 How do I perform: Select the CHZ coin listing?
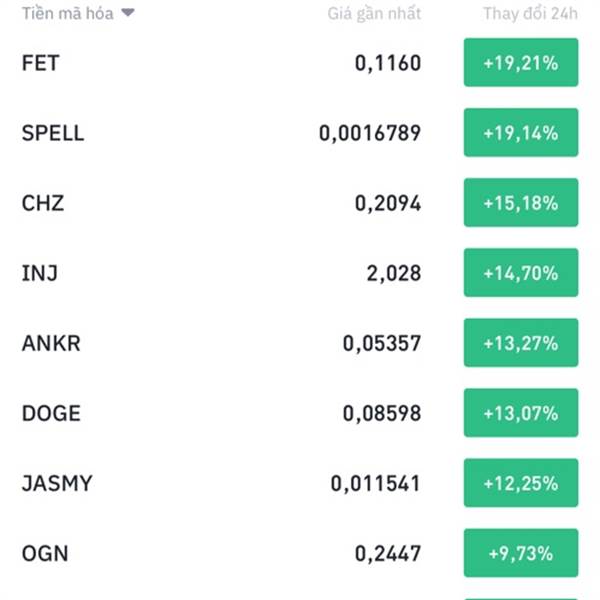[x=300, y=203]
